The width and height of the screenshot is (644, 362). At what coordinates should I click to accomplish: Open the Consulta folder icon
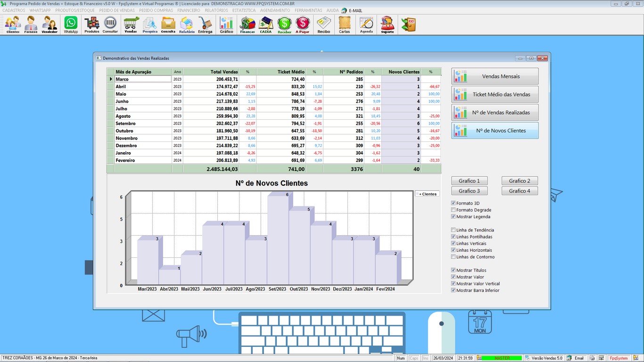[x=168, y=25]
